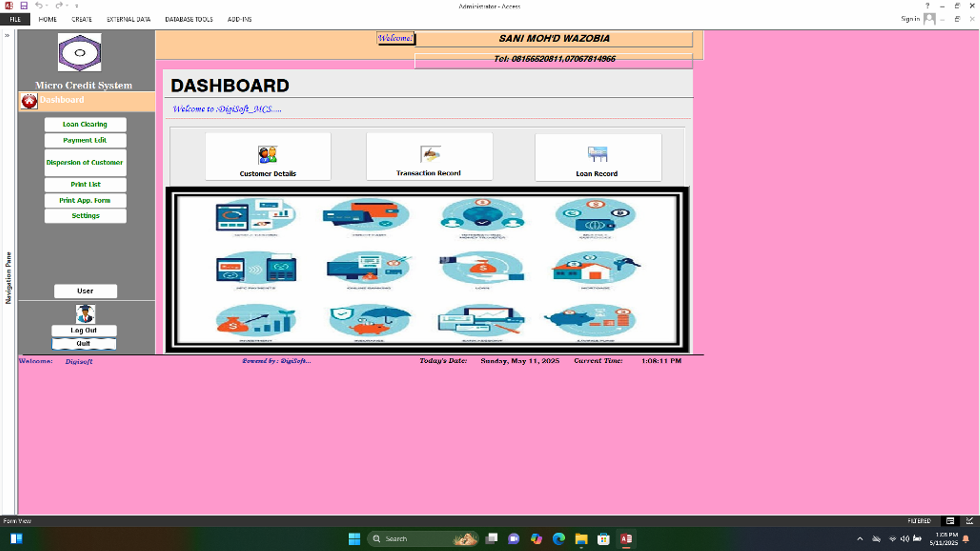Open Quick Access Toolbar customize dropdown
This screenshot has width=980, height=551.
77,6
